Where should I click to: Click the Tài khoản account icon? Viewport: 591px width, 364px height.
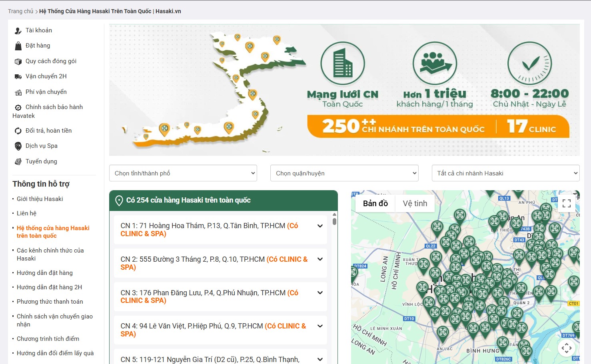coord(18,31)
